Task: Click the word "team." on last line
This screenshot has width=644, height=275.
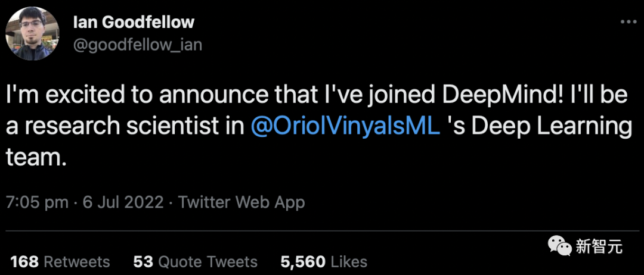Action: 35,157
